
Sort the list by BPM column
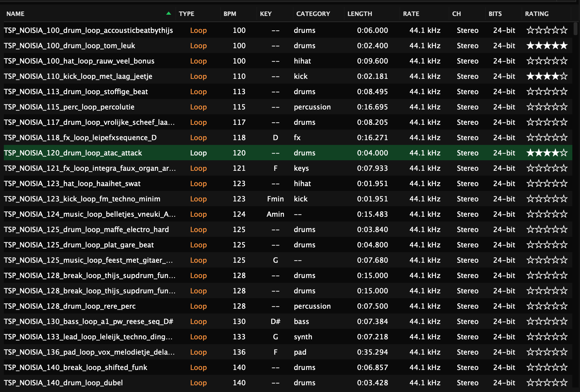click(230, 14)
